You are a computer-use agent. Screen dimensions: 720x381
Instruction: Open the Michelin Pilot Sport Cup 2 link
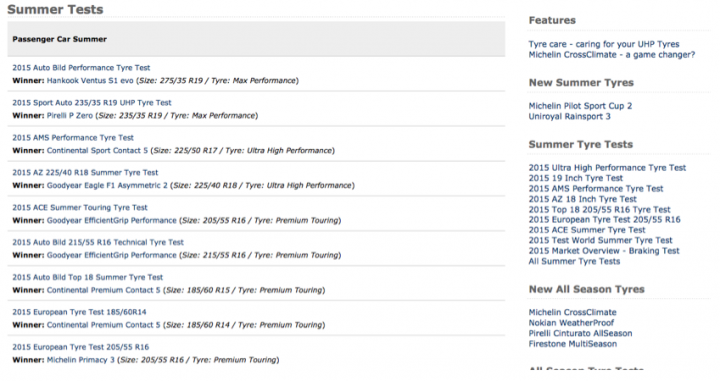pos(580,106)
